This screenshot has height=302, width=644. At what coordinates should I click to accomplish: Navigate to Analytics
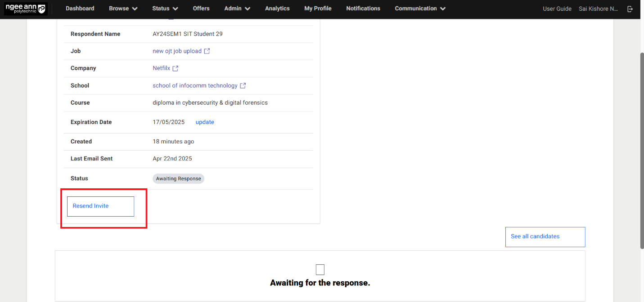pos(277,8)
